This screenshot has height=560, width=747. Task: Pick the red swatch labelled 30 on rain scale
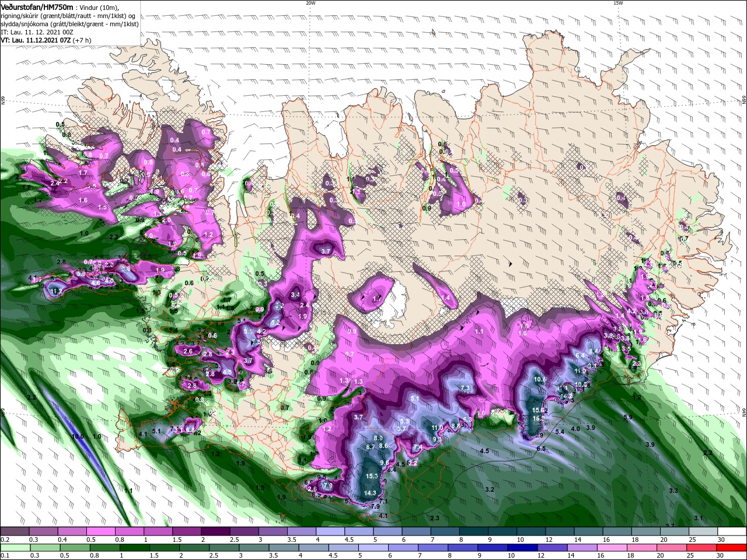[732, 548]
